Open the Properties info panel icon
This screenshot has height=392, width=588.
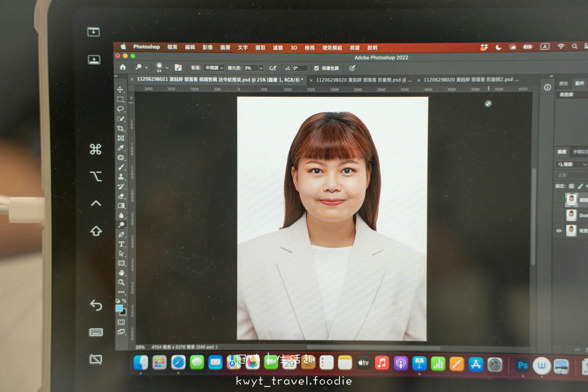(x=547, y=88)
